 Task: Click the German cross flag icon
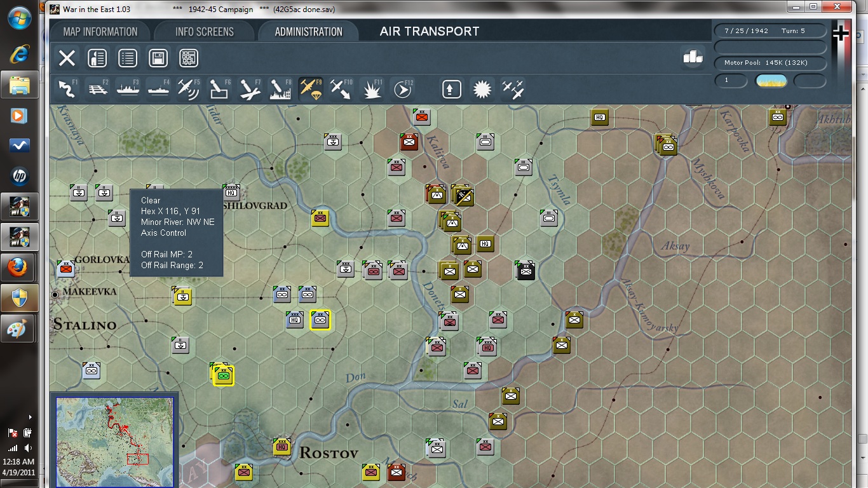pyautogui.click(x=841, y=33)
